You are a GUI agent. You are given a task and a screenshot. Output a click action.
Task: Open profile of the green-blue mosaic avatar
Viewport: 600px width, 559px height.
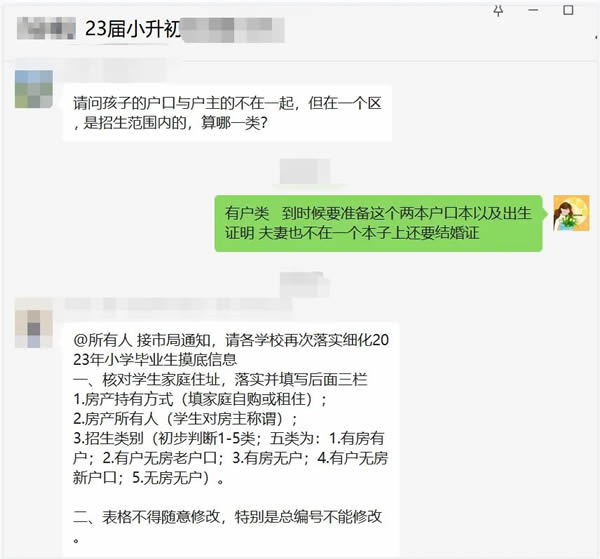34,89
